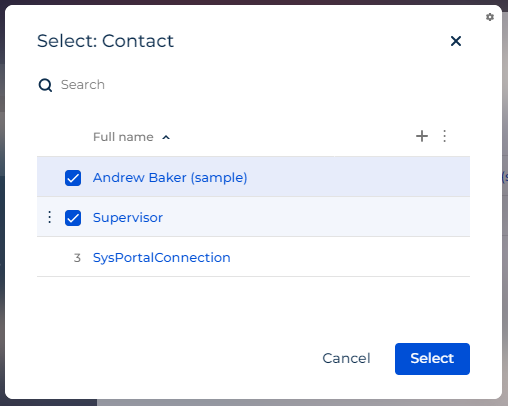Open Supervisor row three-dot actions
This screenshot has width=508, height=406.
coord(49,217)
